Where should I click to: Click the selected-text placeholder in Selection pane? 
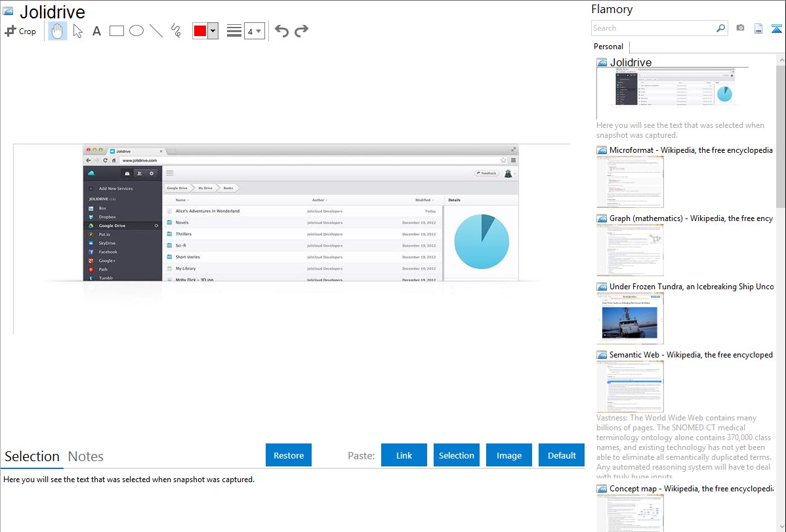coord(129,480)
